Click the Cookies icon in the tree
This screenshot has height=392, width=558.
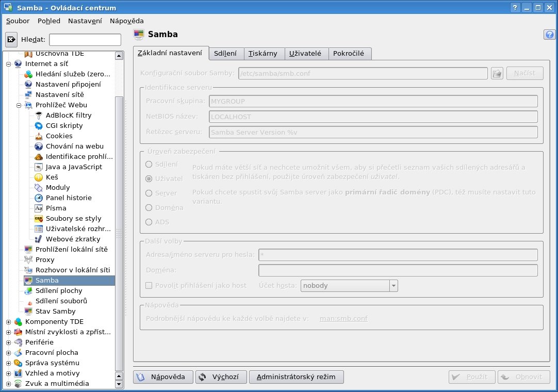pos(39,136)
